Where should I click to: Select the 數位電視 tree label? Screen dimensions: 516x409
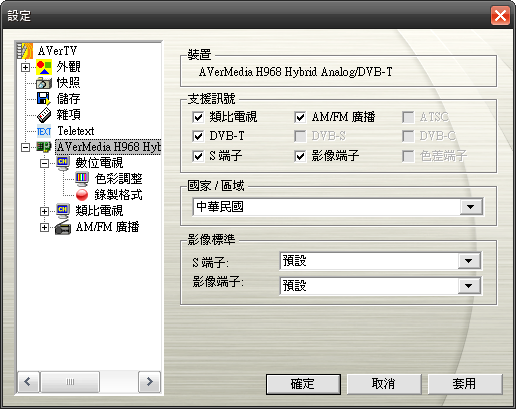point(99,163)
